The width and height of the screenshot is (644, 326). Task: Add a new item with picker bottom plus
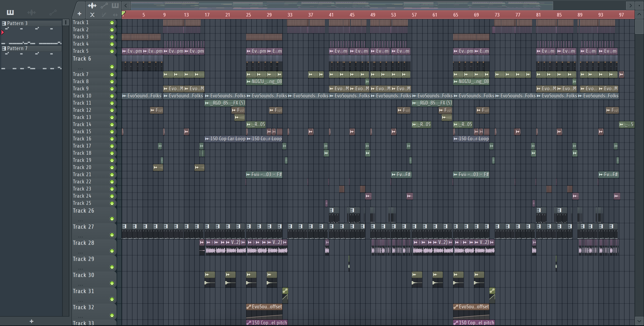tap(32, 321)
